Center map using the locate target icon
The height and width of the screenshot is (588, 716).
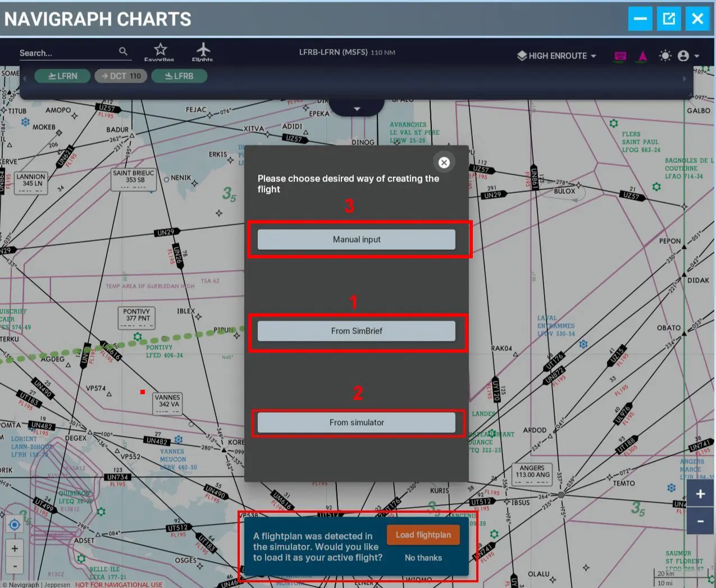click(x=15, y=525)
